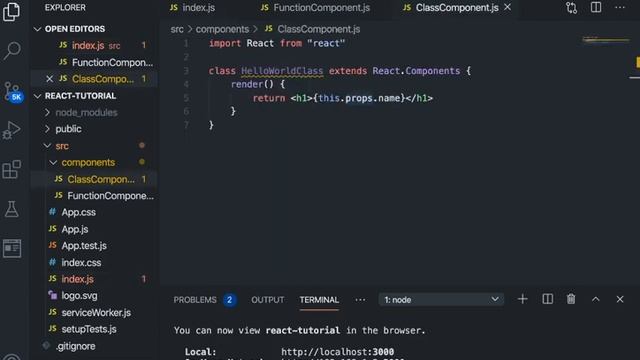Click the components breadcrumb segment
Screen dimensions: 640x360
point(222,29)
